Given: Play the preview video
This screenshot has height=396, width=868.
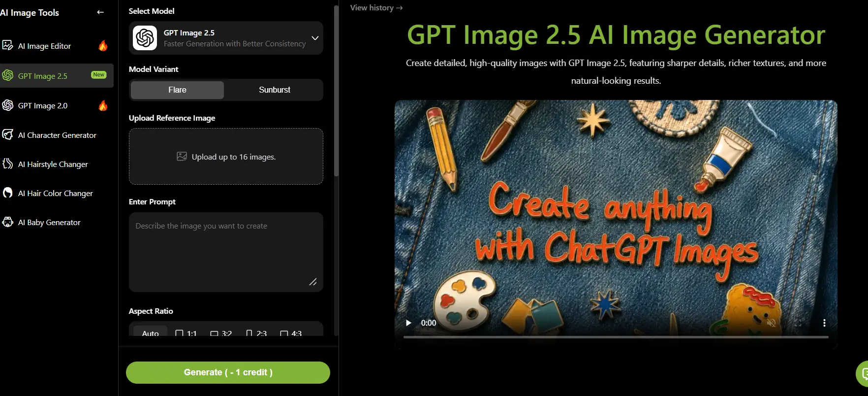Looking at the screenshot, I should (x=408, y=323).
